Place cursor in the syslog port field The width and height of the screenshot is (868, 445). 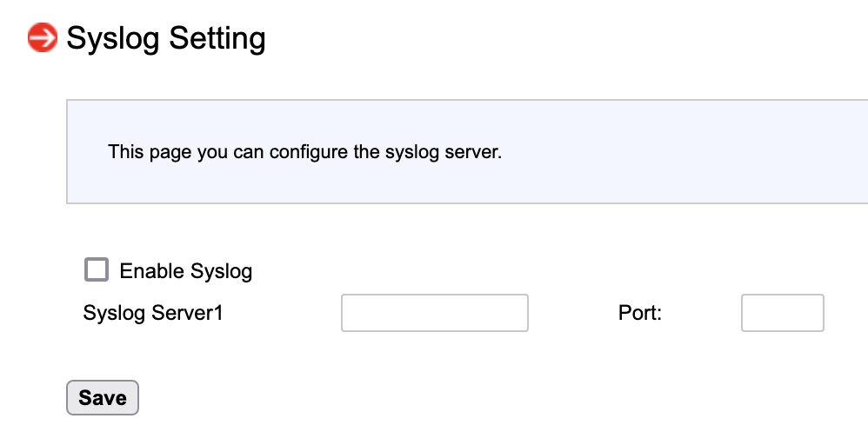782,313
